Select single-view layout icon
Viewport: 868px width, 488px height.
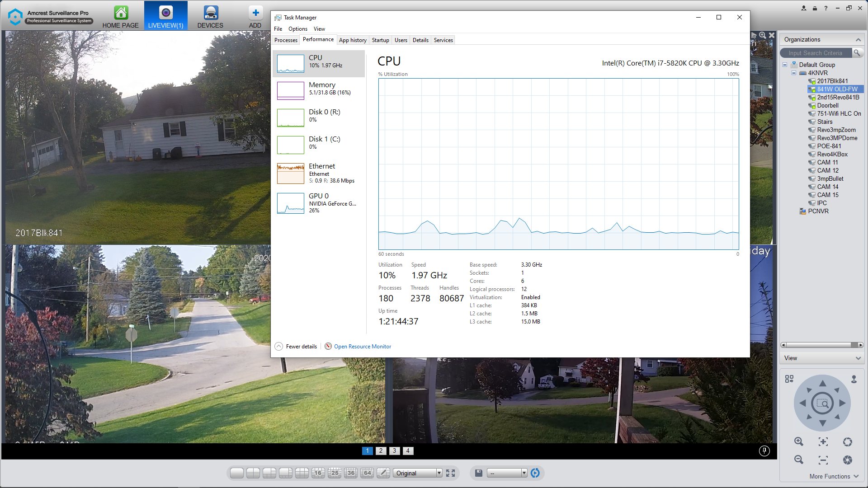pyautogui.click(x=236, y=473)
